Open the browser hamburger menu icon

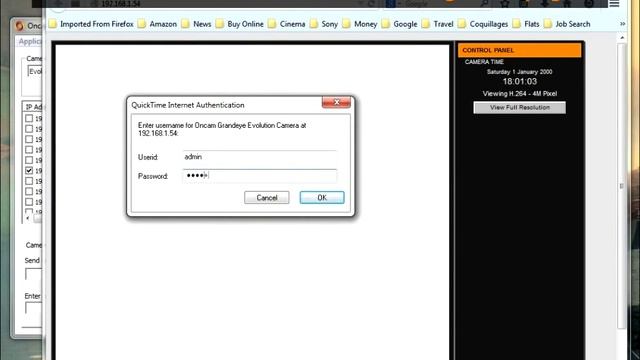pyautogui.click(x=614, y=4)
